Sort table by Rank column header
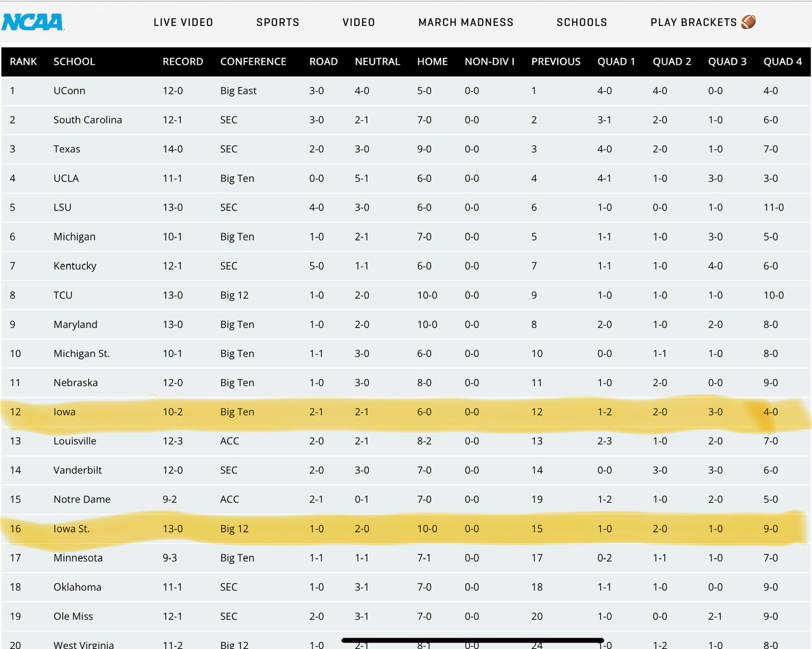This screenshot has height=649, width=812. (23, 62)
